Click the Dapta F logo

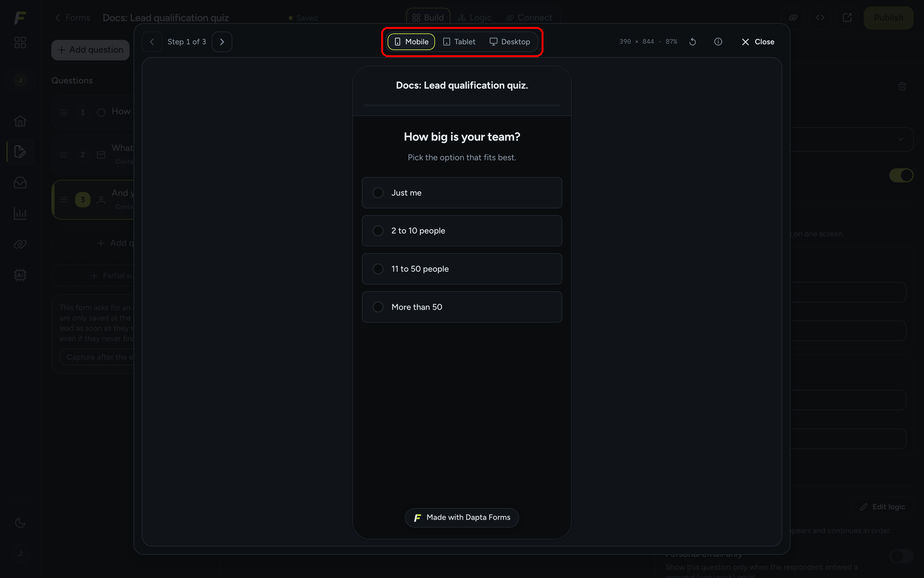tap(20, 18)
